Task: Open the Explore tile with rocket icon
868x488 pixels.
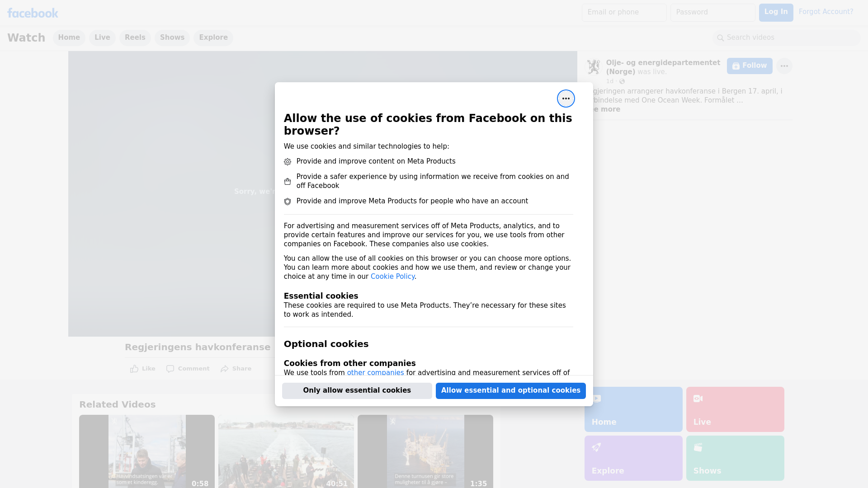Action: tap(633, 458)
